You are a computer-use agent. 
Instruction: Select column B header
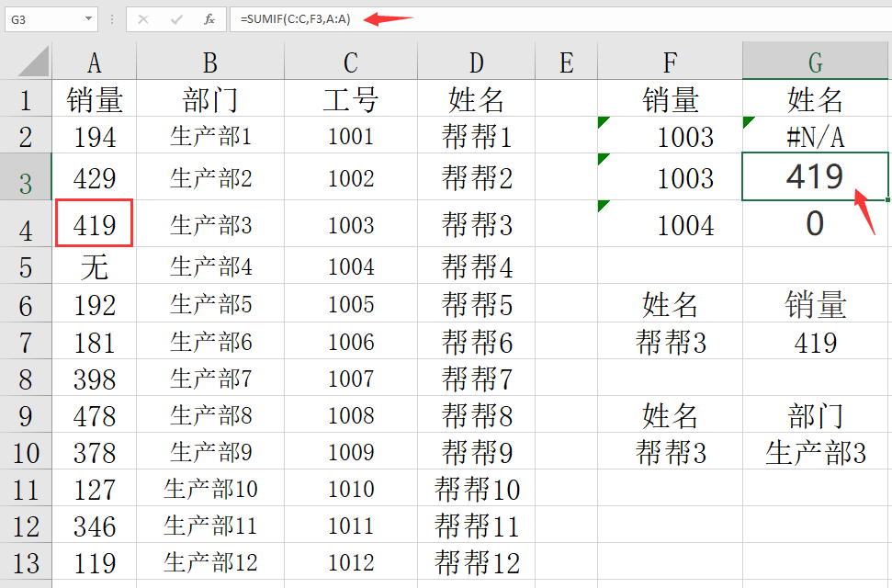click(210, 62)
